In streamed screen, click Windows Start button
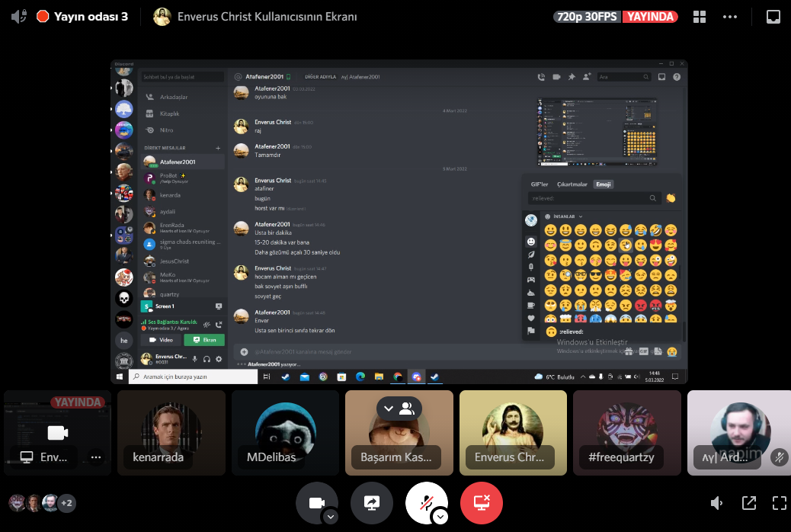Viewport: 791px width, 532px height. click(120, 377)
